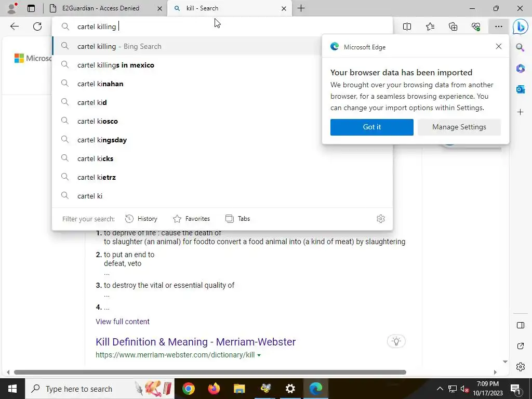532x399 pixels.
Task: Click the muted volume tray icon
Action: (x=464, y=389)
